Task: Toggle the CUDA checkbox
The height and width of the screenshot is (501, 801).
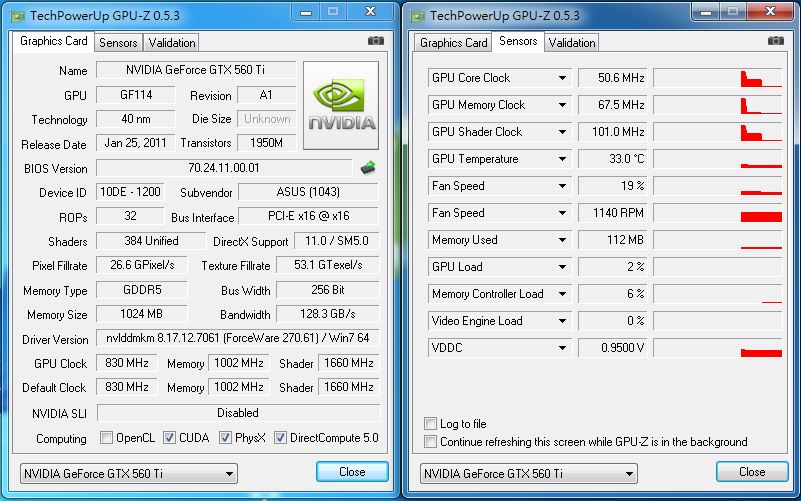Action: coord(169,438)
